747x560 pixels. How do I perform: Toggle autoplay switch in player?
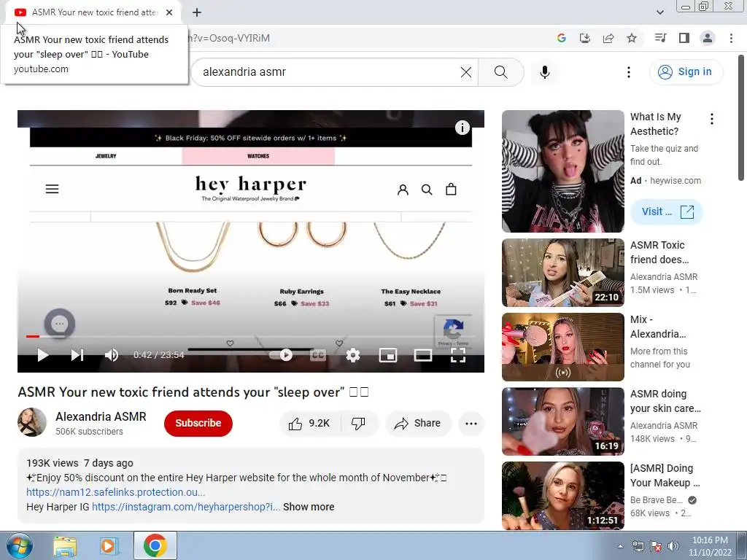point(281,355)
